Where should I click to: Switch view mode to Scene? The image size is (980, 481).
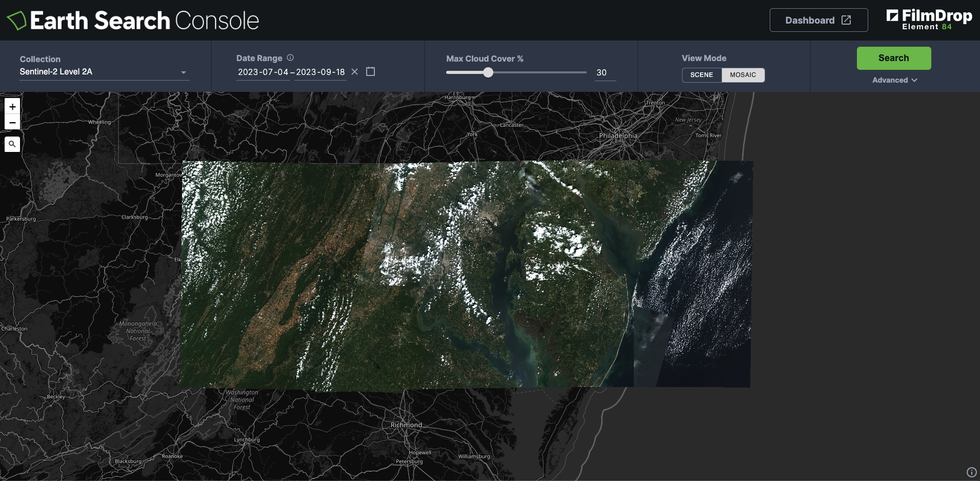702,75
